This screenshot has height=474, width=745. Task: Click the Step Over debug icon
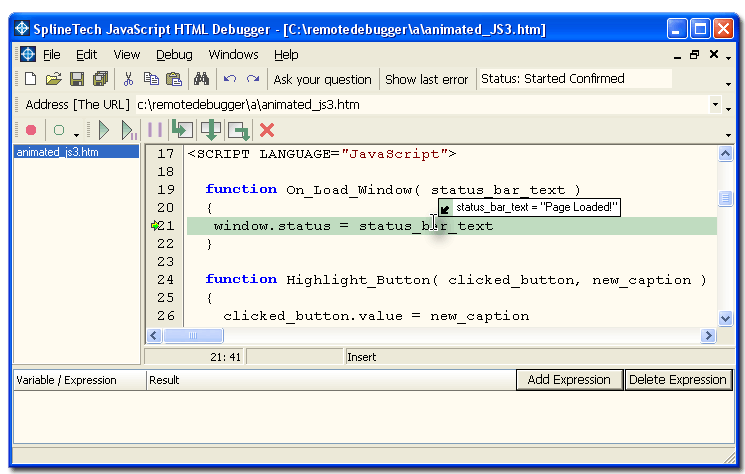coord(210,130)
